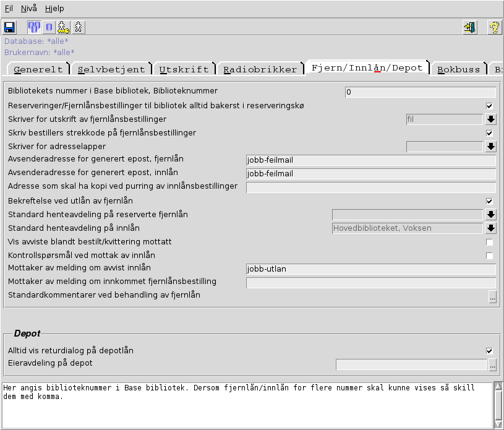Viewport: 504px width, 430px height.
Task: Uncheck Alltid vis returdialog på depotlån
Action: (489, 351)
